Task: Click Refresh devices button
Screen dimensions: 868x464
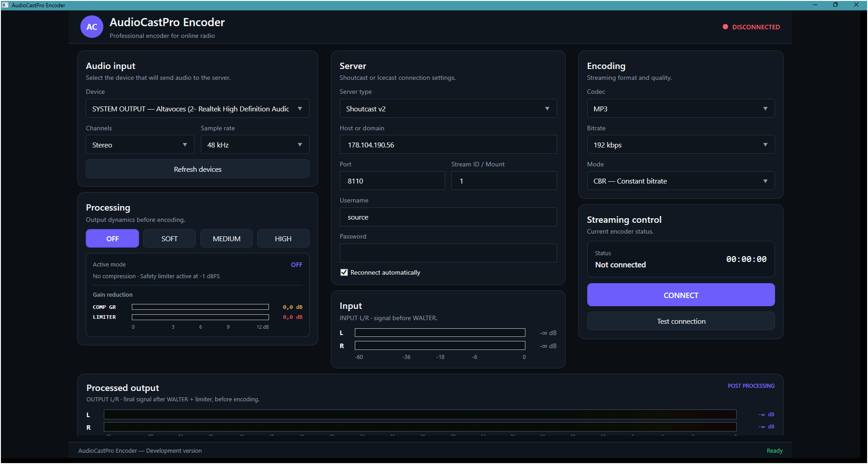Action: 198,169
